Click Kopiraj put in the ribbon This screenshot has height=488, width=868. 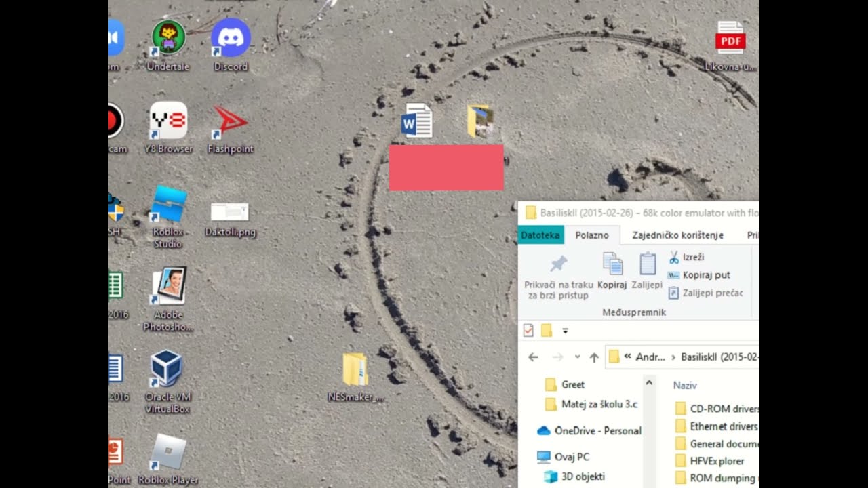[x=698, y=275]
